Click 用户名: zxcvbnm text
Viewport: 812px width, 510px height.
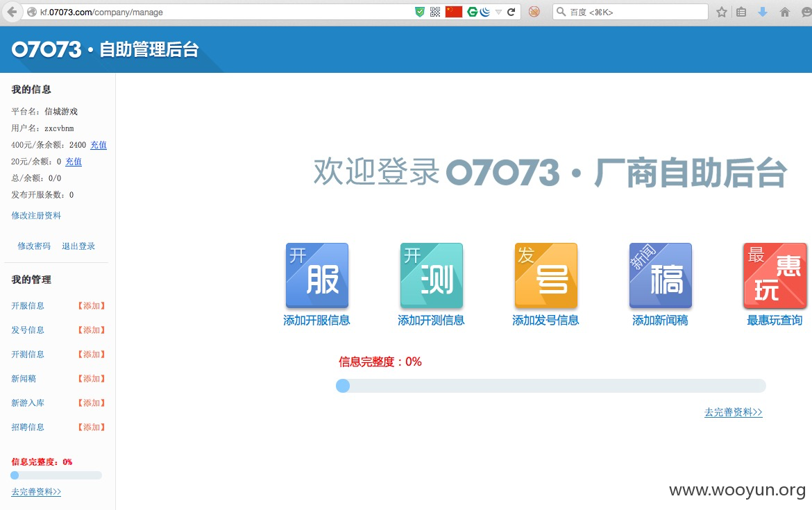coord(42,128)
